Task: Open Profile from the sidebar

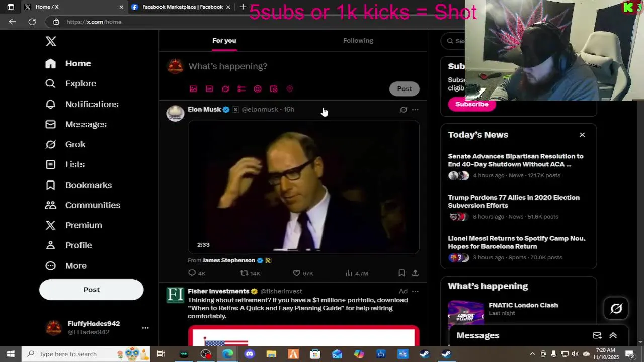Action: 68,245
